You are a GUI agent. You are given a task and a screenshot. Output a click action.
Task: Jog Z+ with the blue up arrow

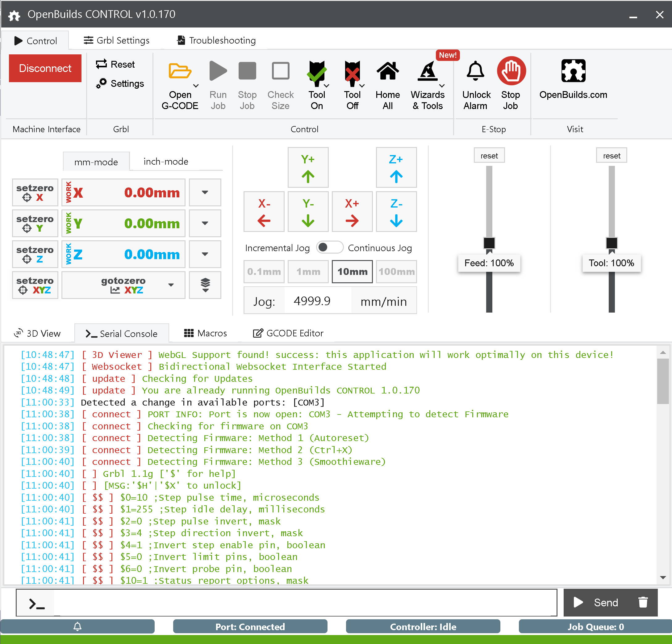click(396, 167)
